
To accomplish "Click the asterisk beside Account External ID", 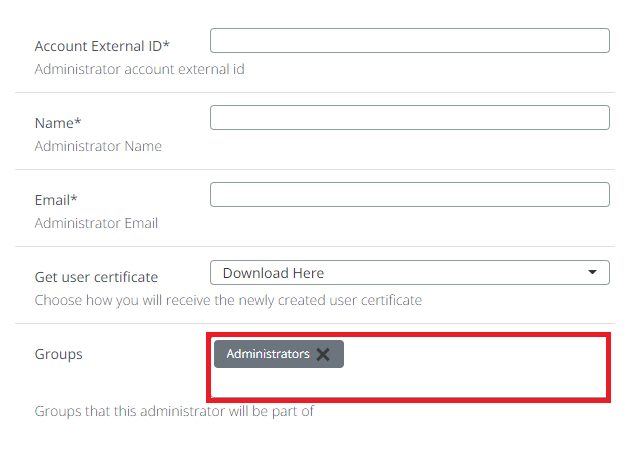I will [166, 45].
